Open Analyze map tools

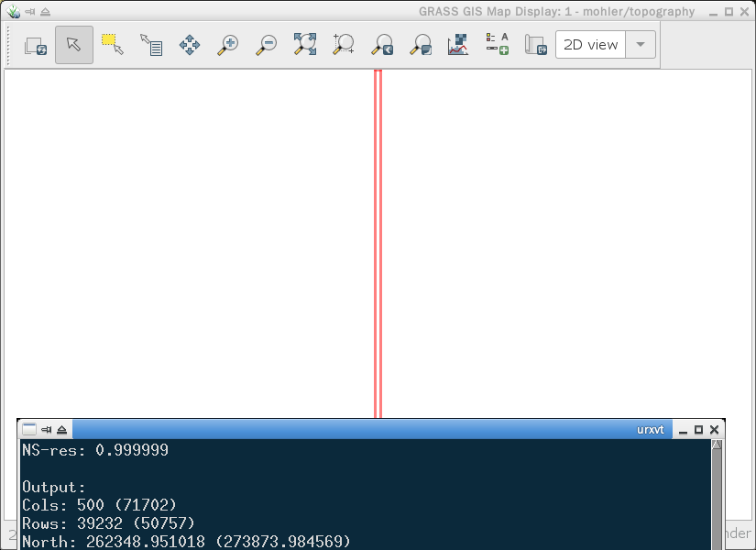458,45
